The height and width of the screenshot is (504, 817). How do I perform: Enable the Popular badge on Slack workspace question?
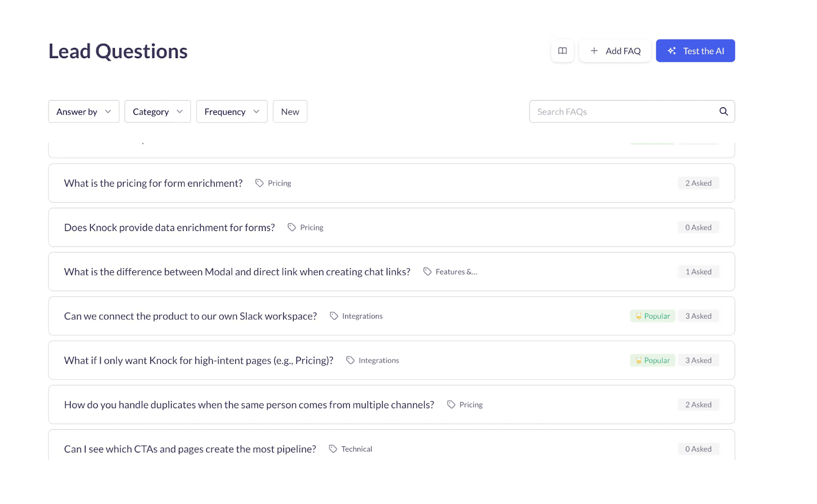pyautogui.click(x=652, y=316)
